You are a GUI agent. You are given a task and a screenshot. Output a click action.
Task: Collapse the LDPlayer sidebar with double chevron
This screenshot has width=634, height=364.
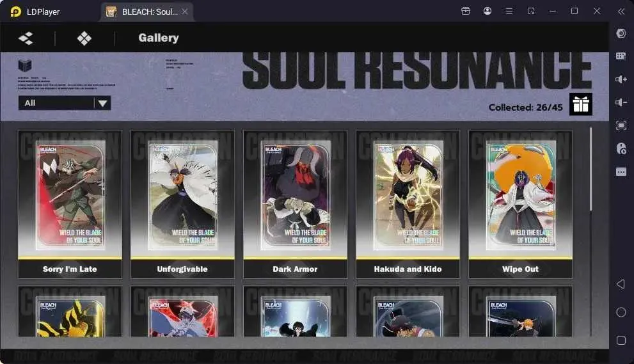pyautogui.click(x=621, y=12)
